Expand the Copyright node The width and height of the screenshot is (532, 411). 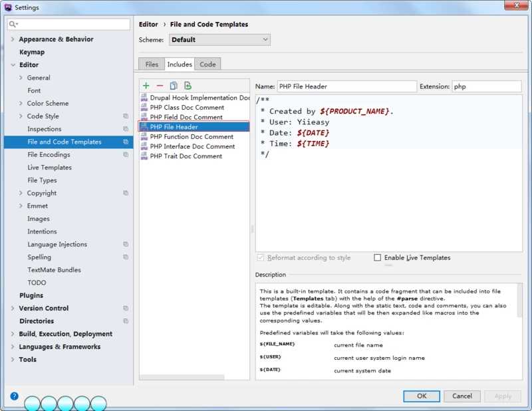click(21, 193)
